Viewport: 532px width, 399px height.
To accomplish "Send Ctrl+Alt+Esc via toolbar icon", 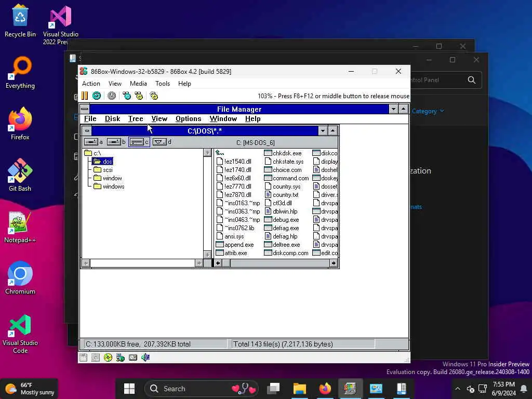I will tap(139, 96).
